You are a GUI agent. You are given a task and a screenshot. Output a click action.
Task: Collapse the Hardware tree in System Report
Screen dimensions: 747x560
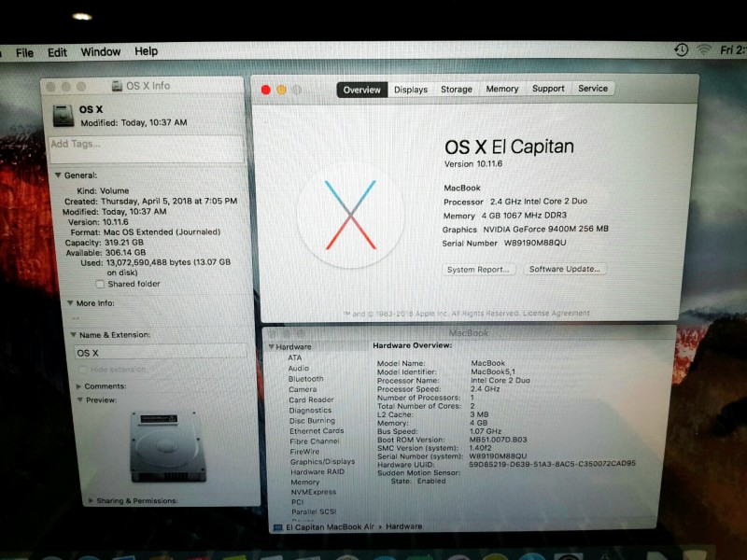click(x=271, y=346)
